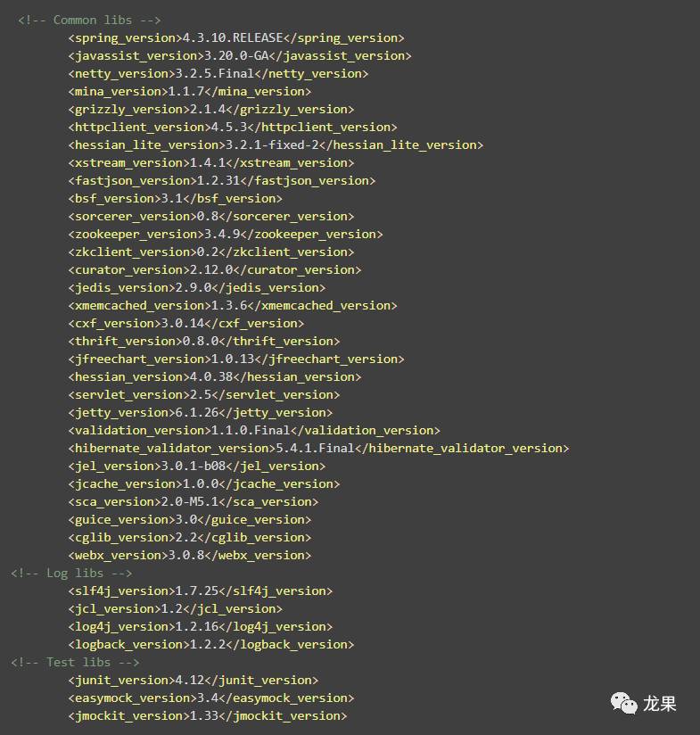This screenshot has height=735, width=700.
Task: Click the Common libs comment line
Action: click(89, 20)
